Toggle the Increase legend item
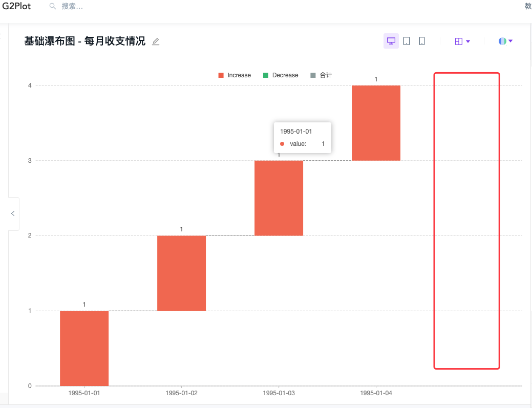 point(234,75)
